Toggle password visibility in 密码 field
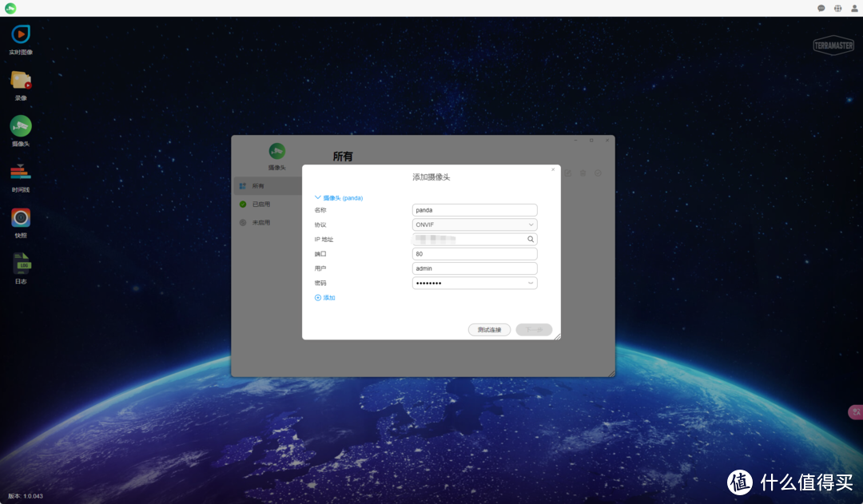The image size is (863, 504). (531, 283)
